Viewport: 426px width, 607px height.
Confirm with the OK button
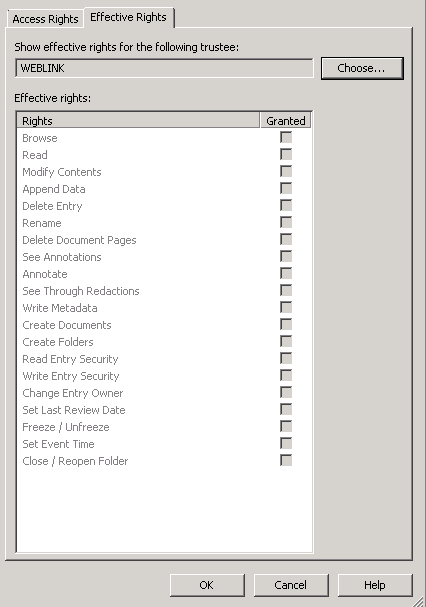(x=207, y=585)
